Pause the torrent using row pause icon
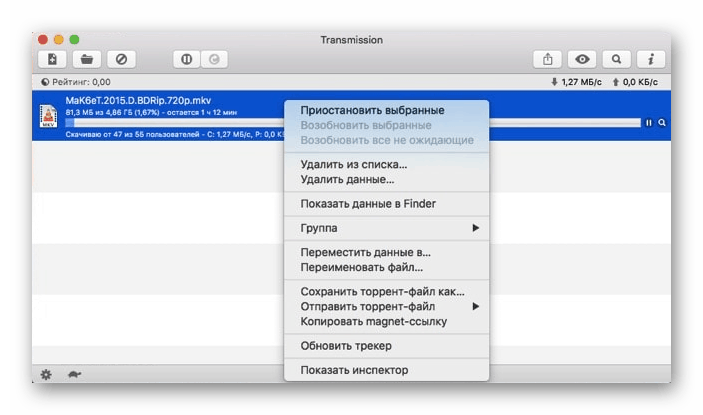The image size is (703, 415). pos(648,123)
